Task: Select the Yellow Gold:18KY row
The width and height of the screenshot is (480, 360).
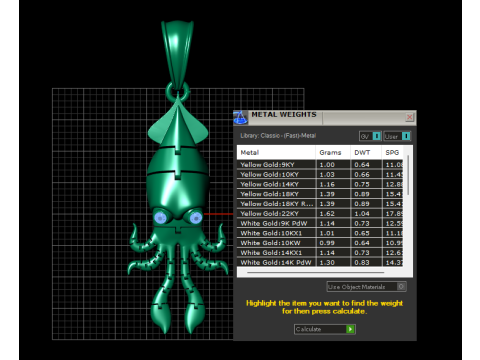Action: [320, 194]
